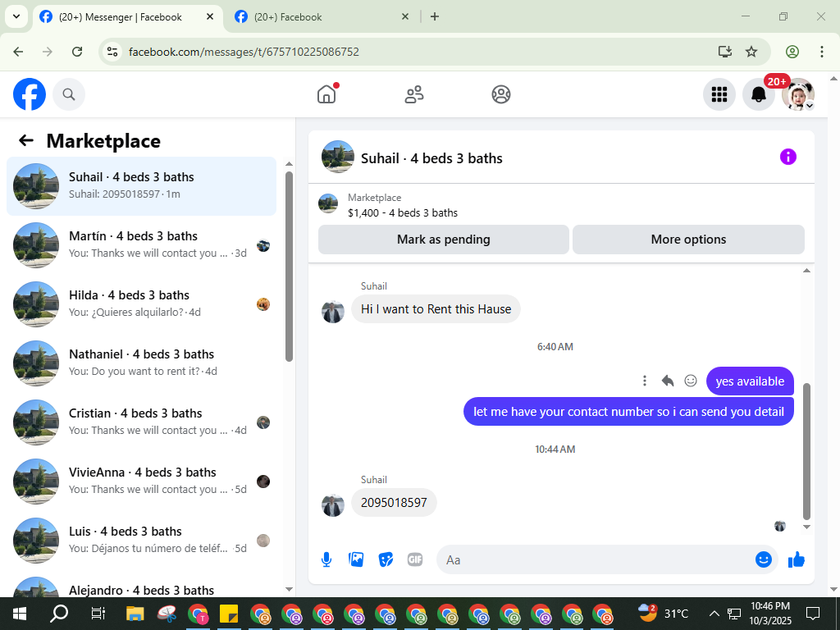Click the voice clip microphone icon

326,559
